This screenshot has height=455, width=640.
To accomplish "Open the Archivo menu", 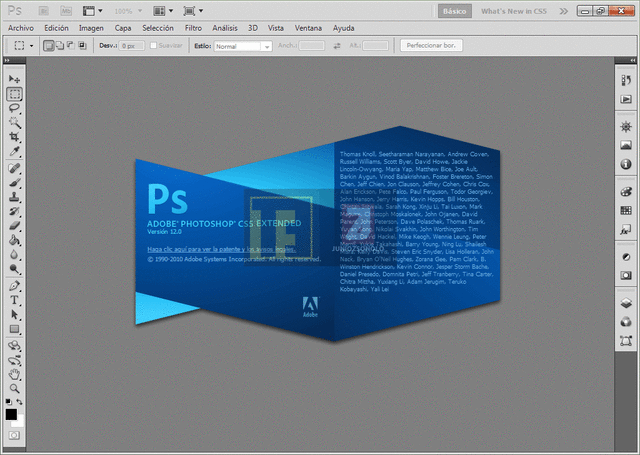I will coord(21,28).
